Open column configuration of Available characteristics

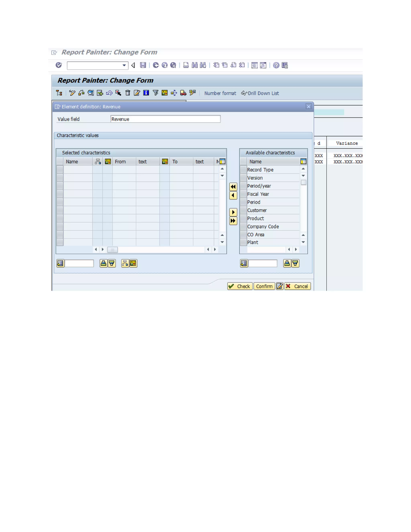click(303, 161)
